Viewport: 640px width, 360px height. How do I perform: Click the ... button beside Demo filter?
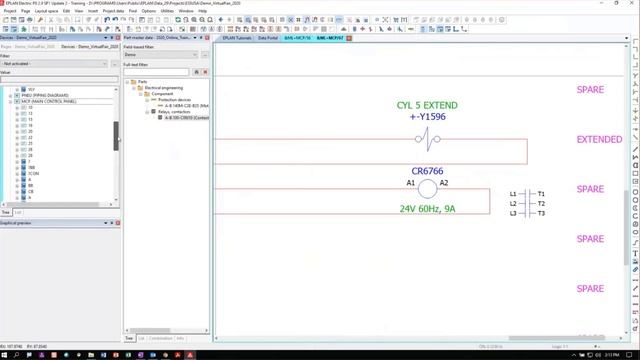[x=205, y=55]
